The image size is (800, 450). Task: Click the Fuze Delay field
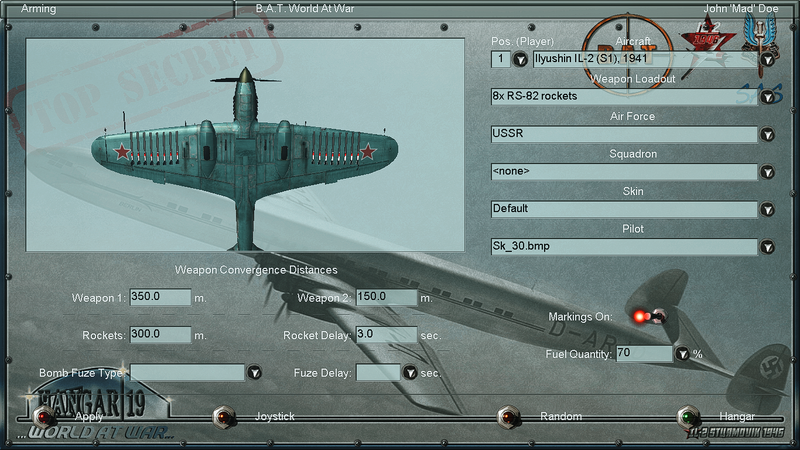click(x=378, y=372)
